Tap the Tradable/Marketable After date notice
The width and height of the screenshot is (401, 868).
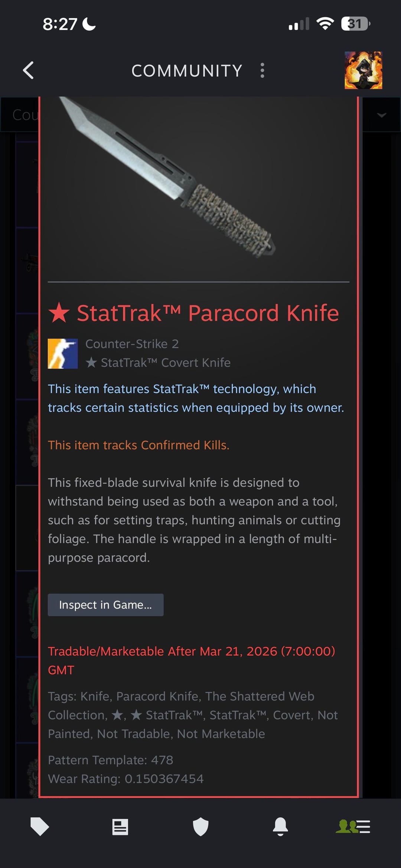coord(192,660)
